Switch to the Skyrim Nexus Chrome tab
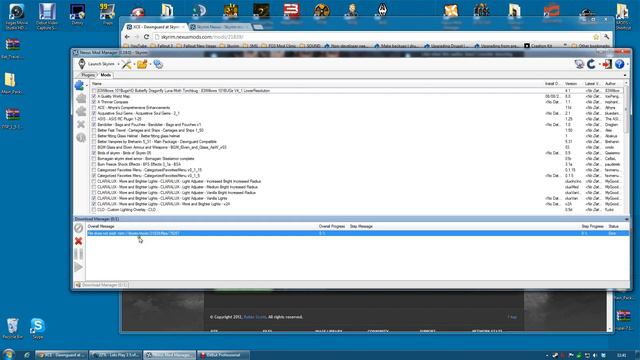640x360 pixels. point(219,27)
